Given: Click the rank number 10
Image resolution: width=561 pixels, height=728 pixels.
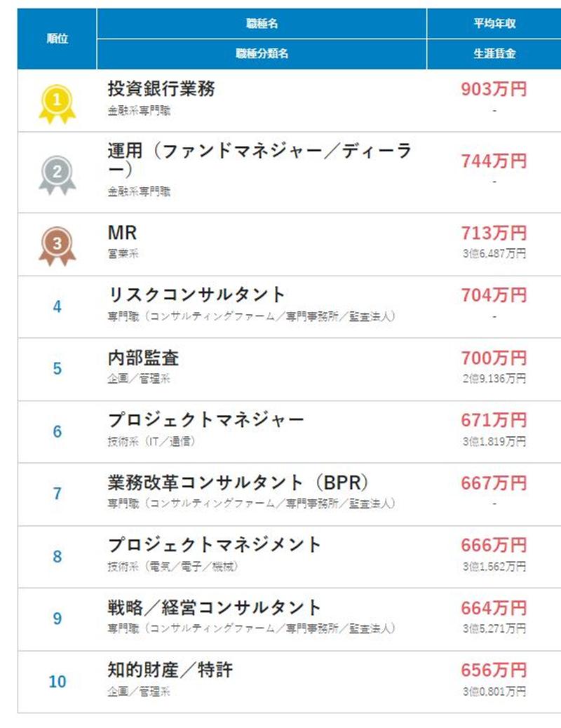Looking at the screenshot, I should 57,682.
